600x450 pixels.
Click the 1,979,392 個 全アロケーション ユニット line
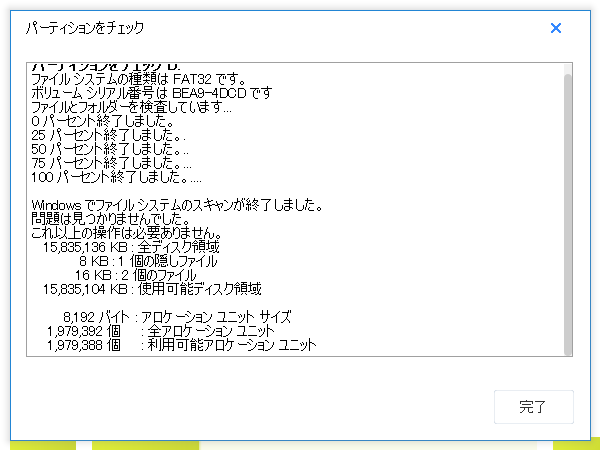(x=161, y=331)
